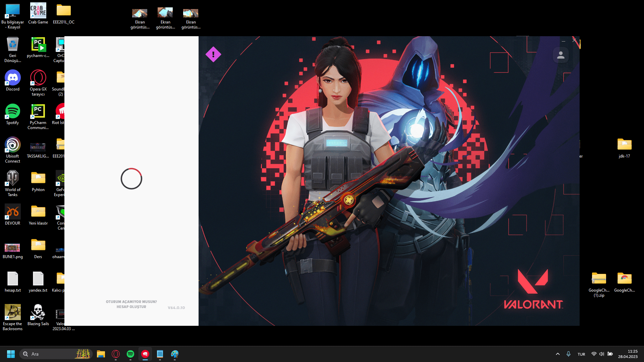
Task: Open the first Ekran görüntüsü thumbnail
Action: (x=140, y=18)
